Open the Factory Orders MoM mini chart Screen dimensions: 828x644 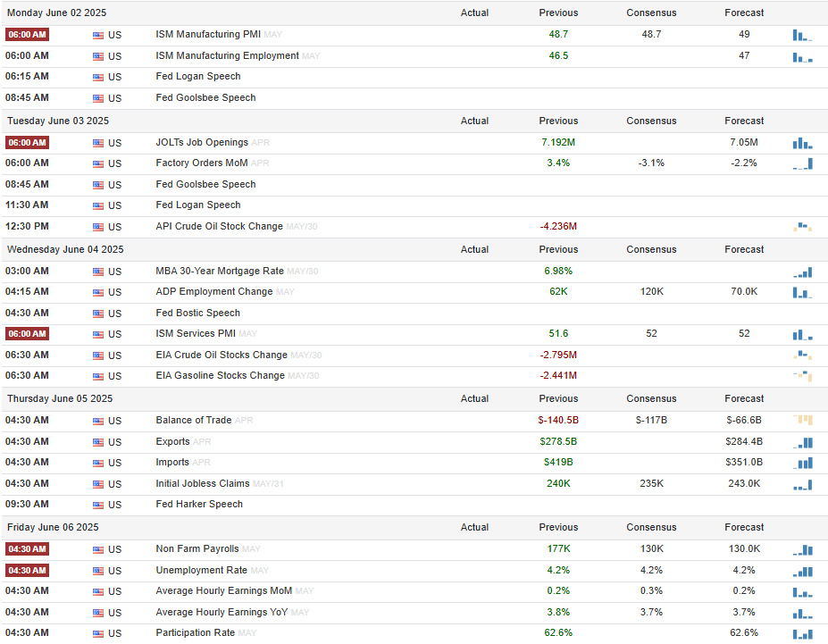[802, 163]
